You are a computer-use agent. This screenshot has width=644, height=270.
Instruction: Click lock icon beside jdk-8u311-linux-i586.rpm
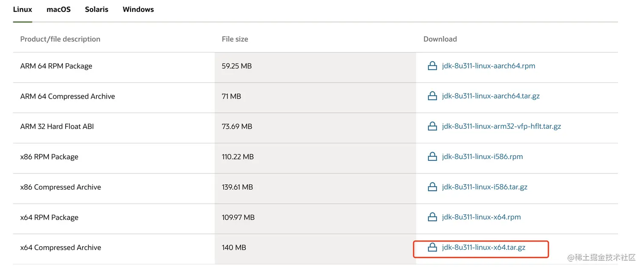pos(432,156)
